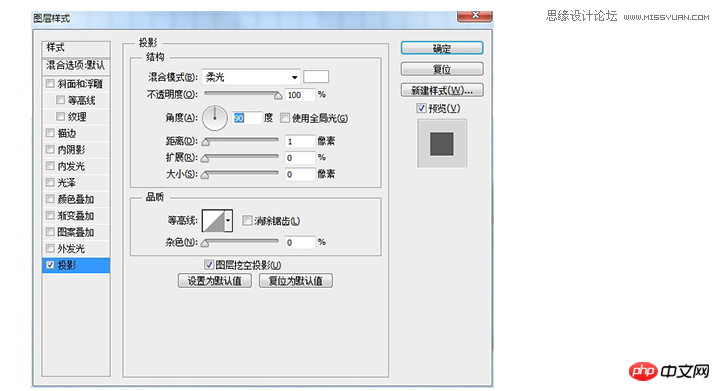Click the 扩展 percent input field
This screenshot has height=391, width=720.
pos(300,158)
